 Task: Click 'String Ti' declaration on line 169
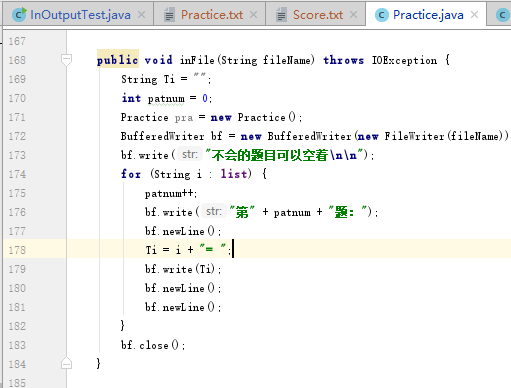tap(148, 79)
